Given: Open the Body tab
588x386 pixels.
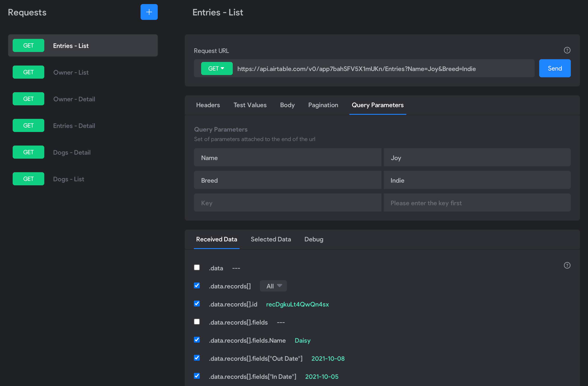Looking at the screenshot, I should pos(287,105).
